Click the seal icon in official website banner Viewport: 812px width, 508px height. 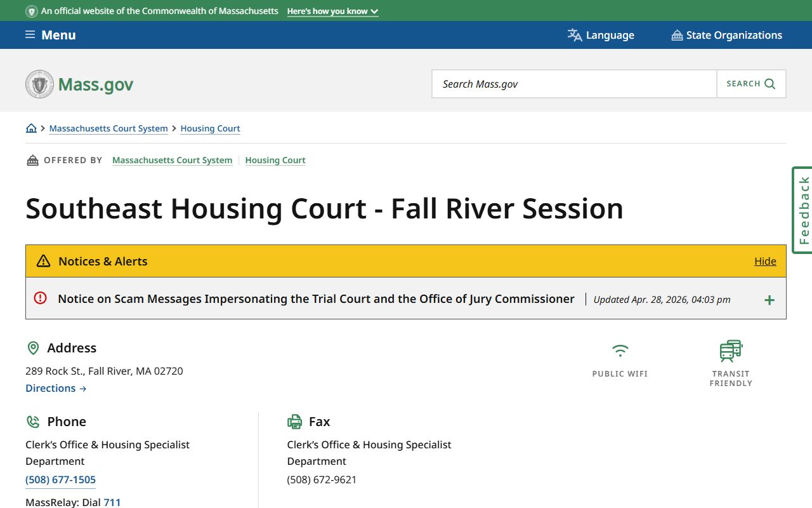pos(31,11)
